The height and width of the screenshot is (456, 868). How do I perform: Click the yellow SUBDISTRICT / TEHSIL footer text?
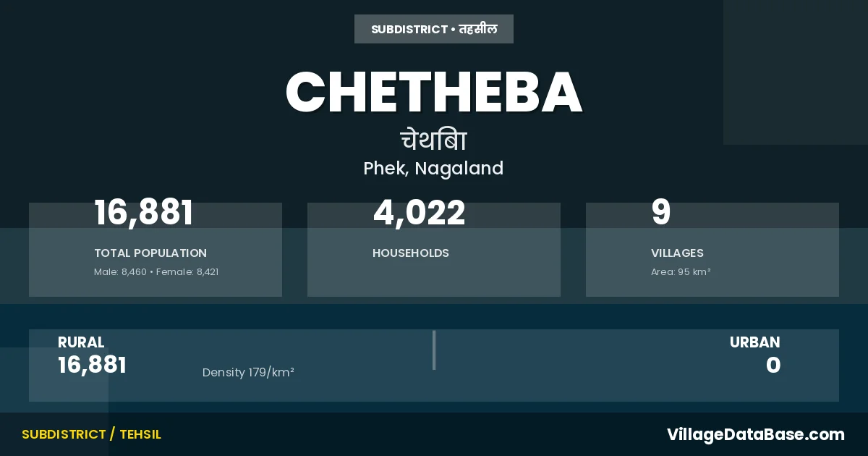[x=91, y=434]
